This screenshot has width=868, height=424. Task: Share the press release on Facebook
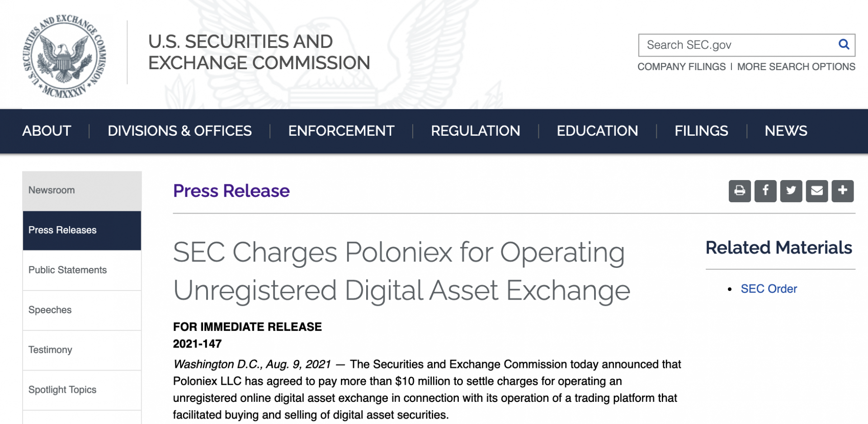765,191
